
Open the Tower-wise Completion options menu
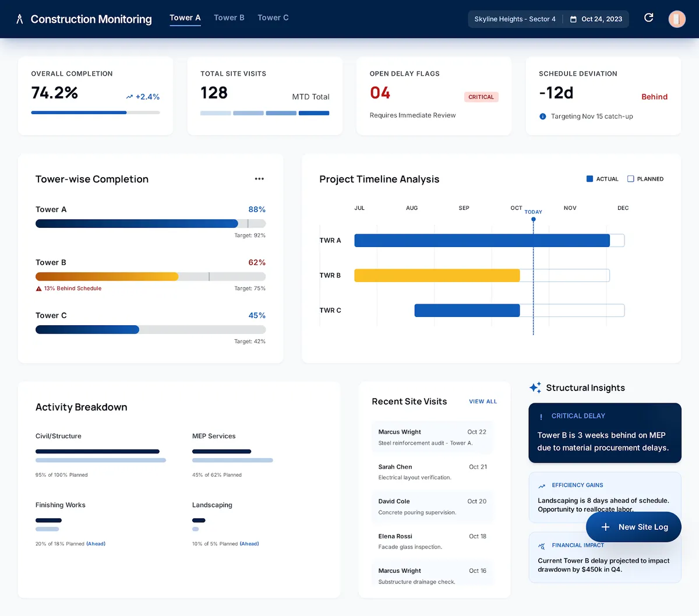point(259,179)
